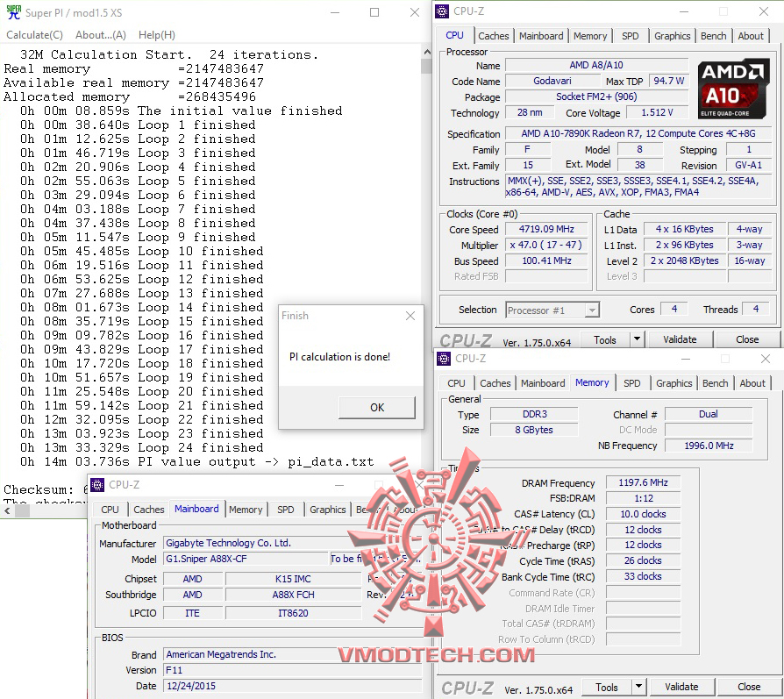Select SPD tab in the Memory CPU-Z window
The height and width of the screenshot is (699, 784).
[x=632, y=383]
